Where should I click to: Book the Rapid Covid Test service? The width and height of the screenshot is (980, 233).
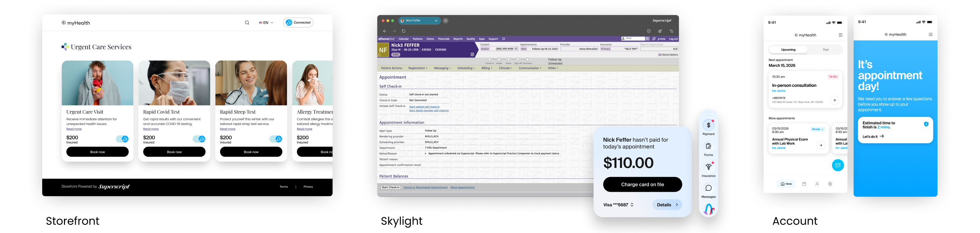[174, 152]
